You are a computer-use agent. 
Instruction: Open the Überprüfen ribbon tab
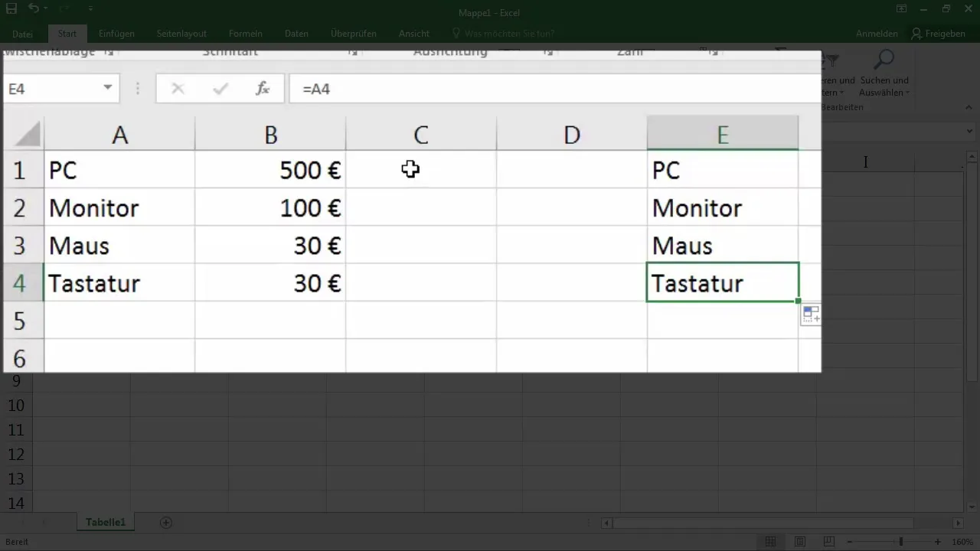(x=352, y=34)
